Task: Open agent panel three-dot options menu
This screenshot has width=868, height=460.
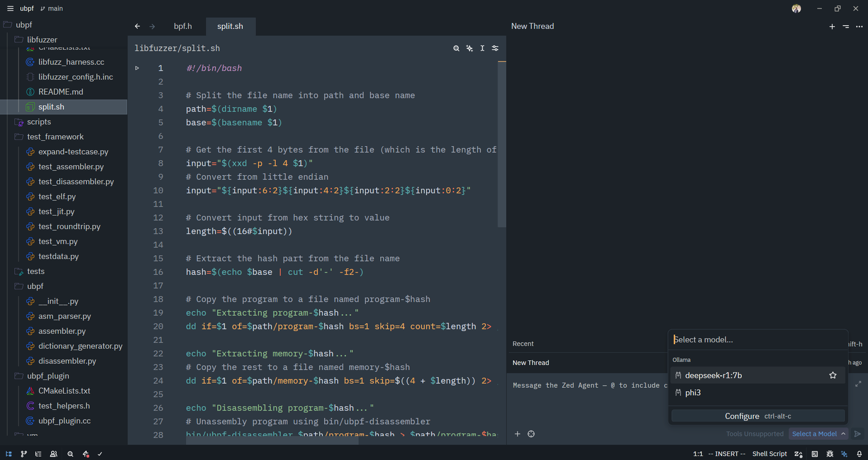Action: (860, 26)
